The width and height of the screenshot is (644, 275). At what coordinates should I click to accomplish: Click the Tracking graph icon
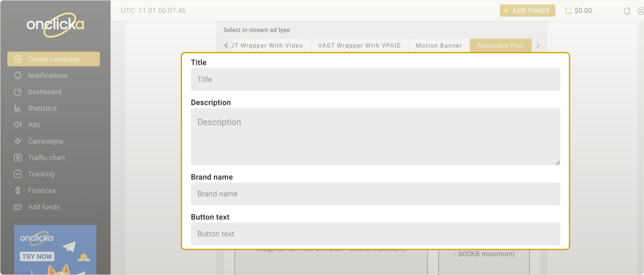click(17, 174)
